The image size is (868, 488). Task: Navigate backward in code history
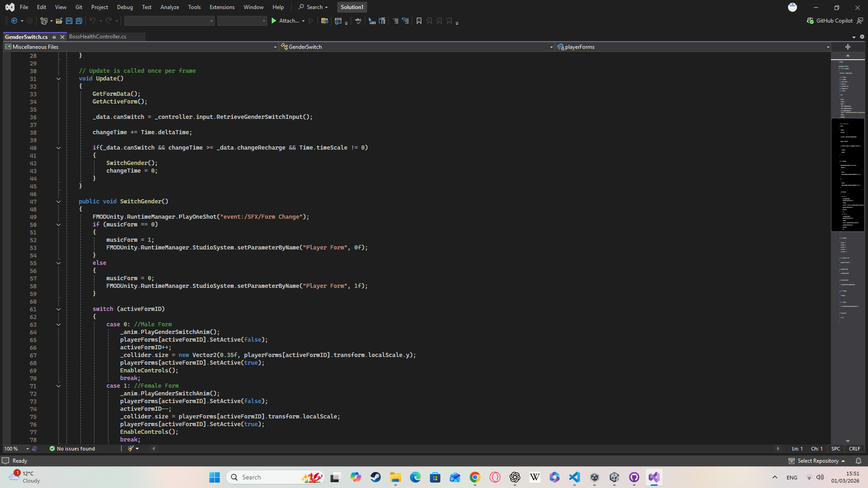tap(14, 21)
